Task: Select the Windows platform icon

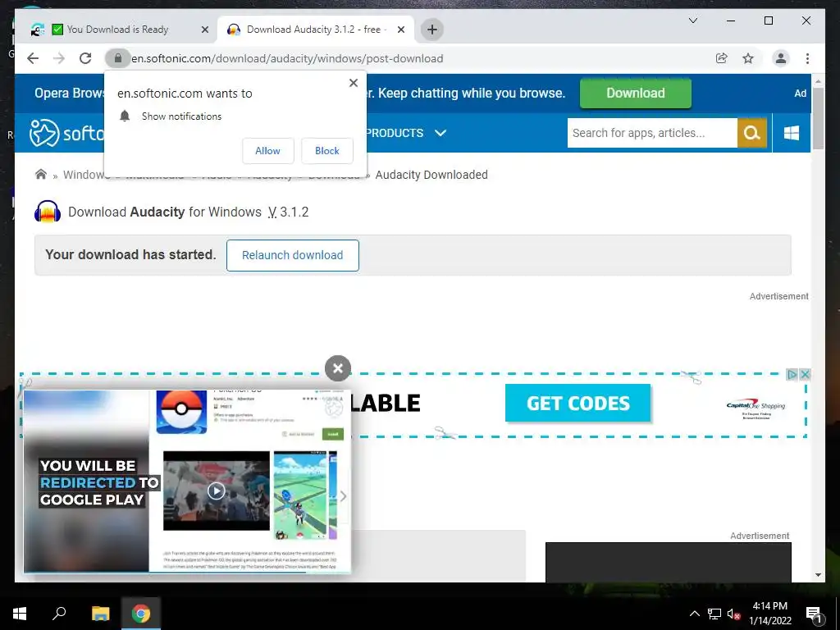Action: coord(792,133)
